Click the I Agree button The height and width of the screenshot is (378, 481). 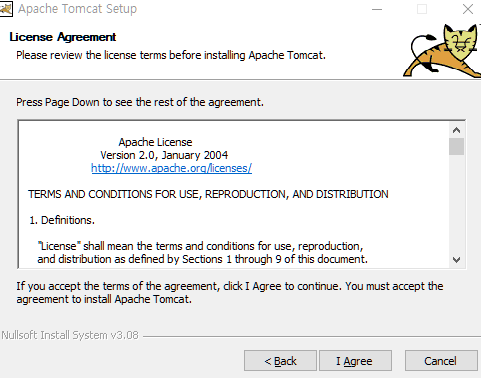click(x=355, y=361)
